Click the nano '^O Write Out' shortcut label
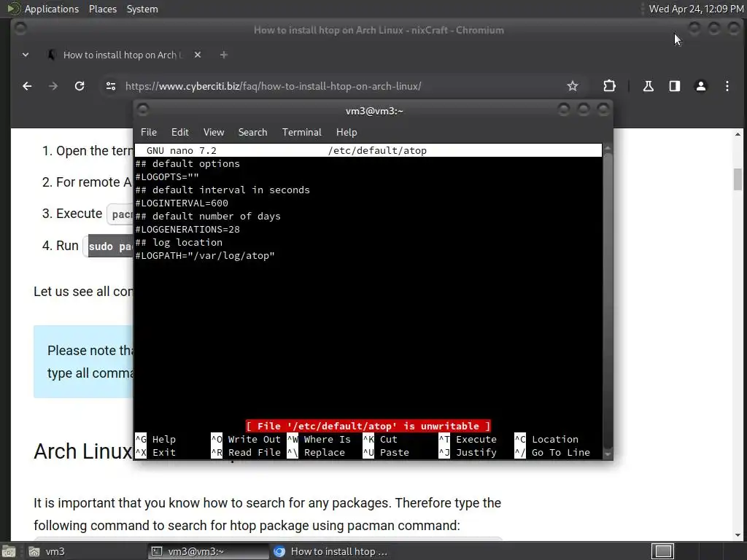747x560 pixels. click(246, 439)
